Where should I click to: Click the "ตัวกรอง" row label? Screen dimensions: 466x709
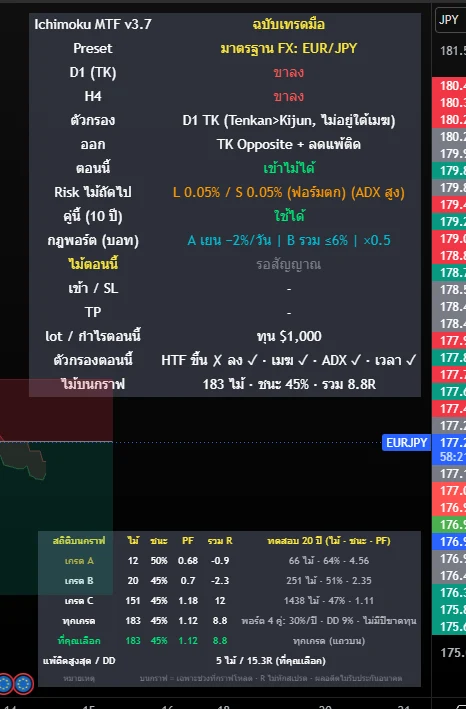click(93, 120)
